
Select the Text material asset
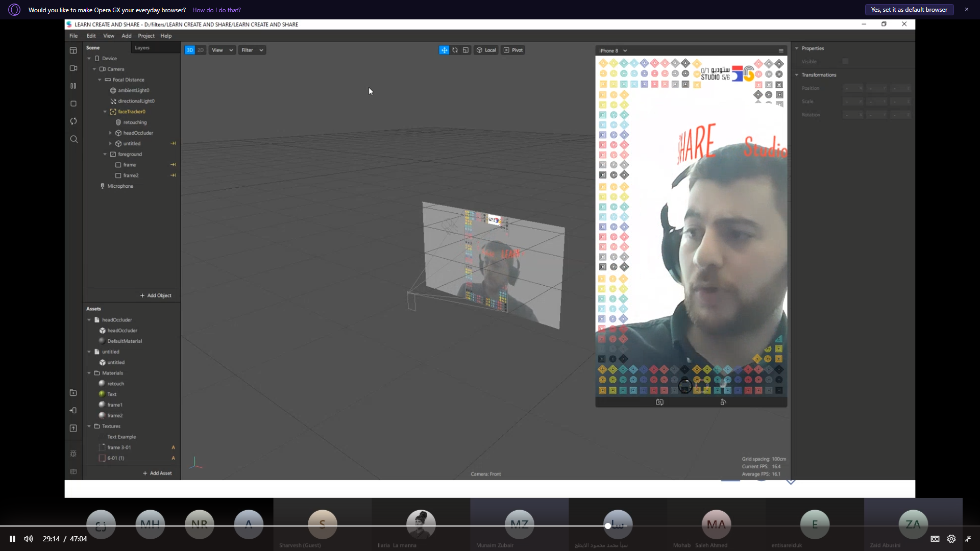(112, 394)
